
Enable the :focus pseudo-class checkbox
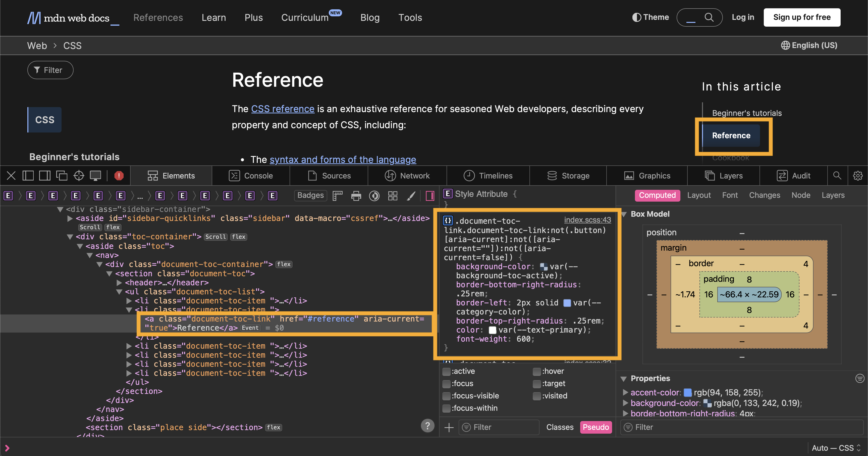(447, 384)
